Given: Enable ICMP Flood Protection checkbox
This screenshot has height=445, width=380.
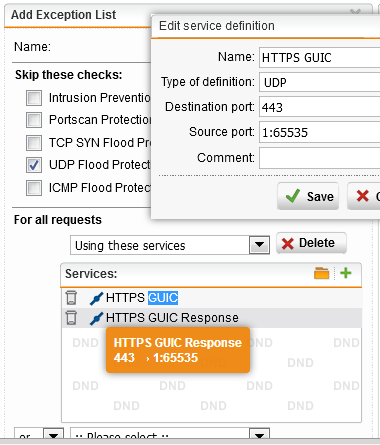Looking at the screenshot, I should [x=34, y=188].
